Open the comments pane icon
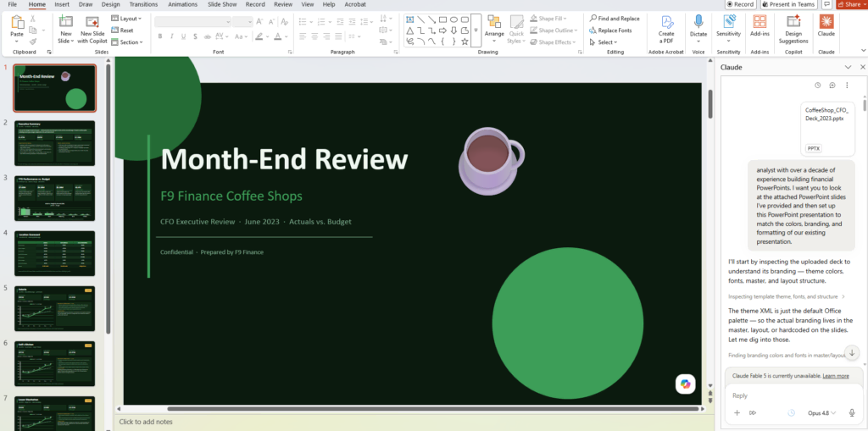The width and height of the screenshot is (868, 431). coord(827,4)
